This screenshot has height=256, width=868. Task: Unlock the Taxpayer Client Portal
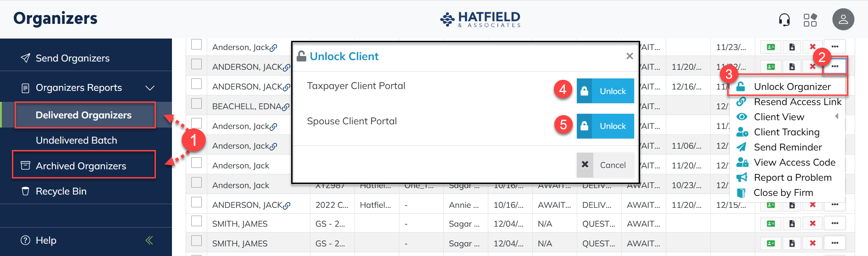(x=605, y=91)
